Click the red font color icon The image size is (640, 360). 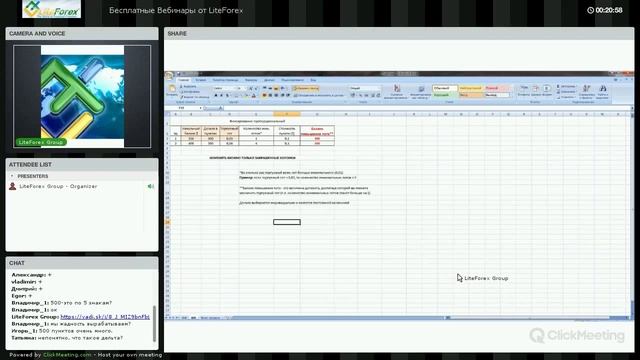tap(253, 96)
